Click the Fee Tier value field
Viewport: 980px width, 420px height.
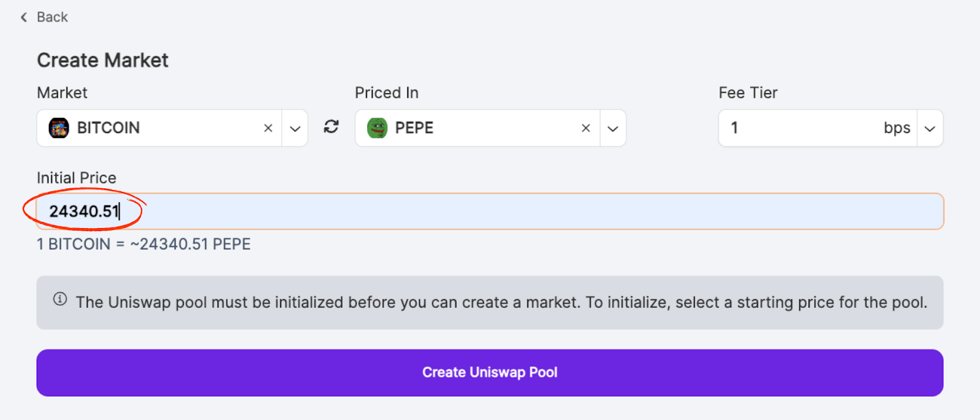point(796,128)
